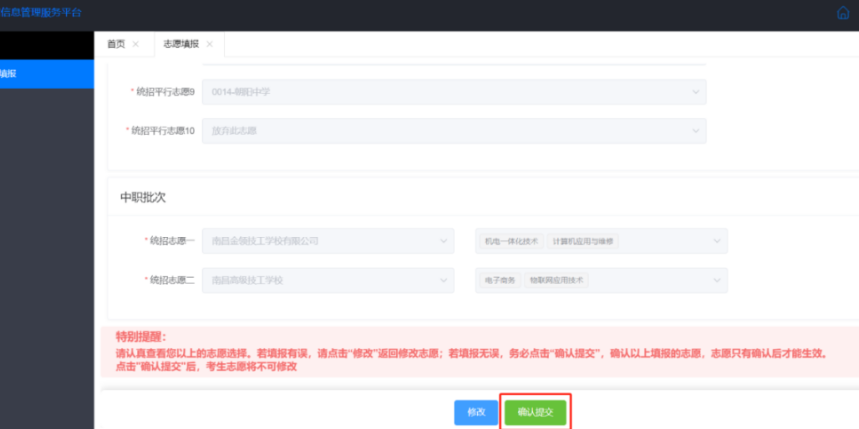Click the 电子商务 major tag
Image resolution: width=859 pixels, height=429 pixels.
[x=500, y=280]
